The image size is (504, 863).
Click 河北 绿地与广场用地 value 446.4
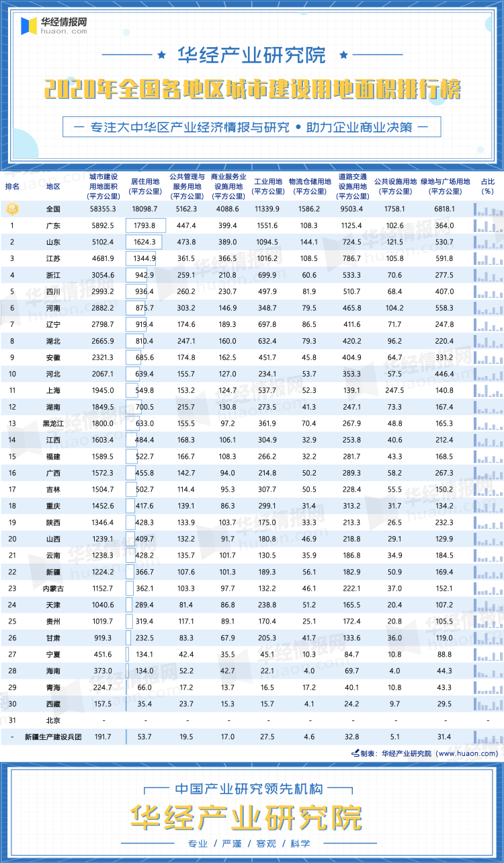click(444, 373)
